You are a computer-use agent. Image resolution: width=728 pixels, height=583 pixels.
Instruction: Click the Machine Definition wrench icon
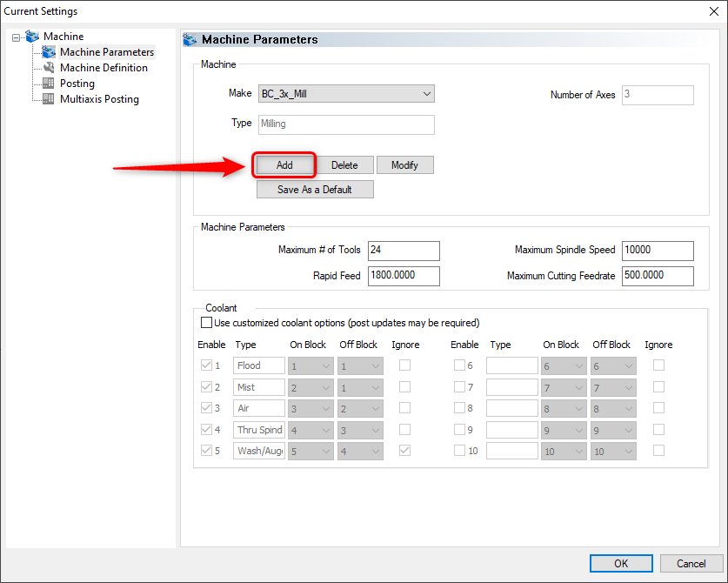pyautogui.click(x=49, y=67)
